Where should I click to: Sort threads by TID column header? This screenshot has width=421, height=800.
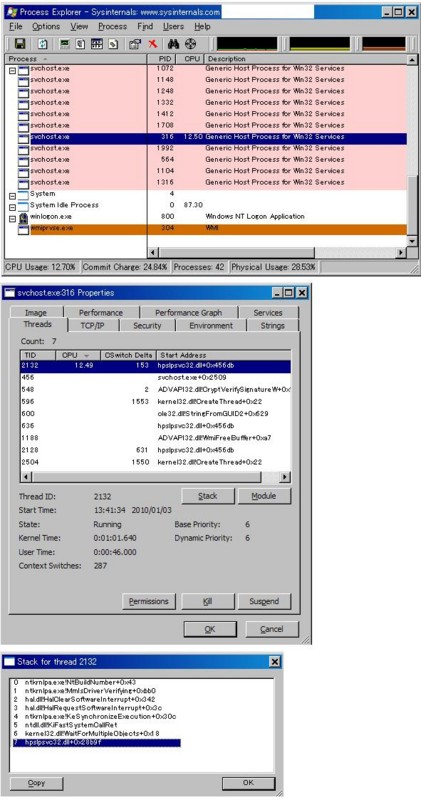(x=38, y=355)
